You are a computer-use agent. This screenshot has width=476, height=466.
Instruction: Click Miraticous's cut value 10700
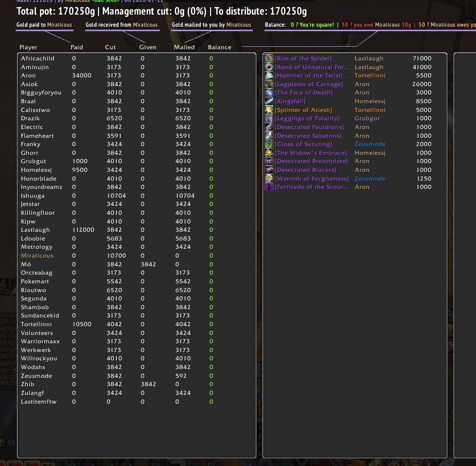116,256
